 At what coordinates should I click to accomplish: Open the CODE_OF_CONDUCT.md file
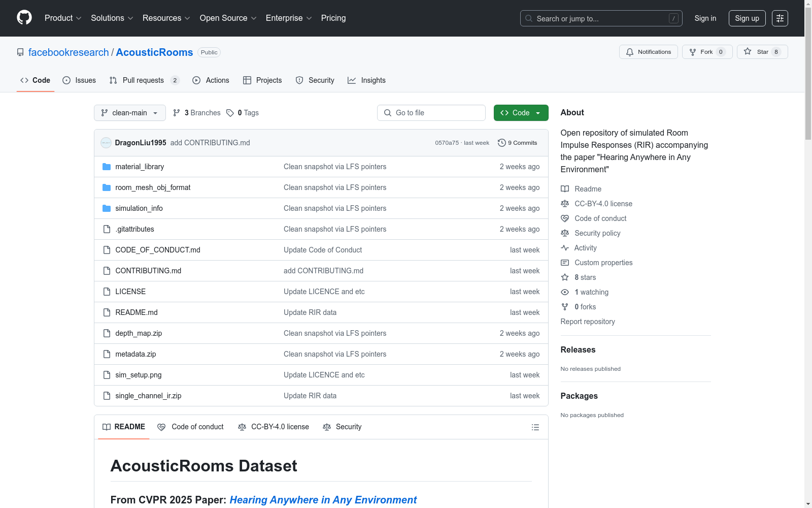[x=158, y=250]
